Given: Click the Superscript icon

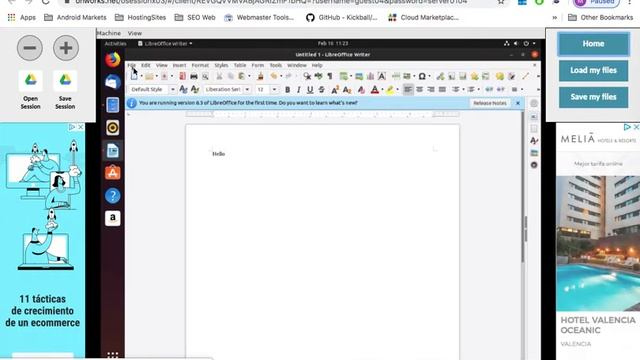Looking at the screenshot, I should pos(335,90).
